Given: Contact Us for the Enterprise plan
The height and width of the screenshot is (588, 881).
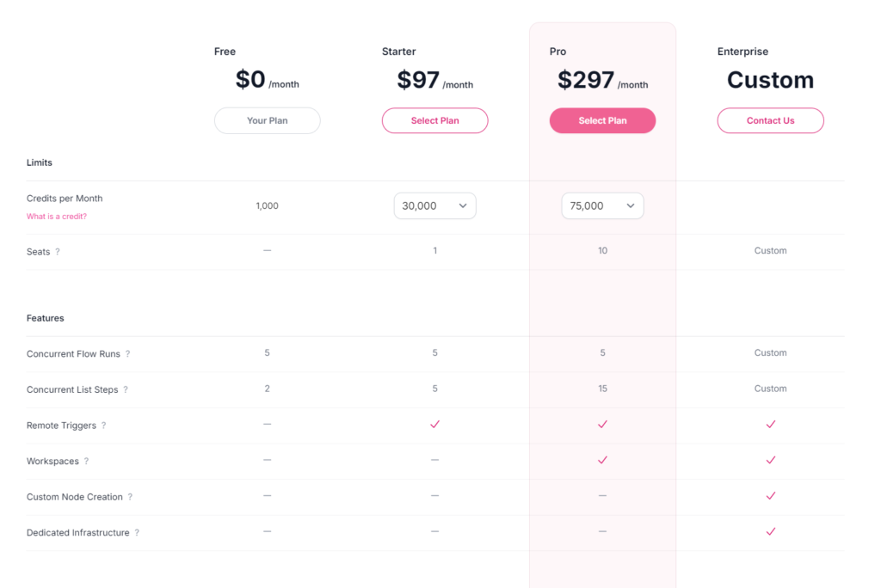Looking at the screenshot, I should [770, 120].
